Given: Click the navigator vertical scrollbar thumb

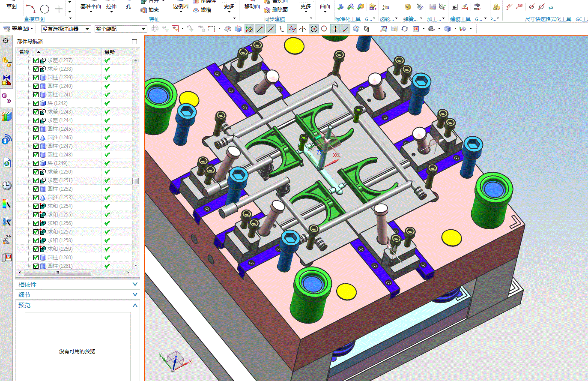Looking at the screenshot, I should [x=136, y=181].
